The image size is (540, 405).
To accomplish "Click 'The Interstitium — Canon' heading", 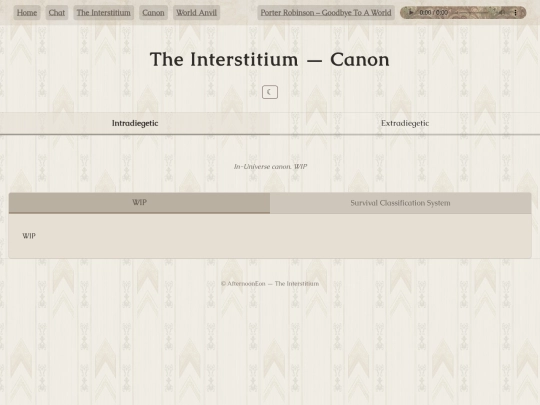I will (x=270, y=60).
